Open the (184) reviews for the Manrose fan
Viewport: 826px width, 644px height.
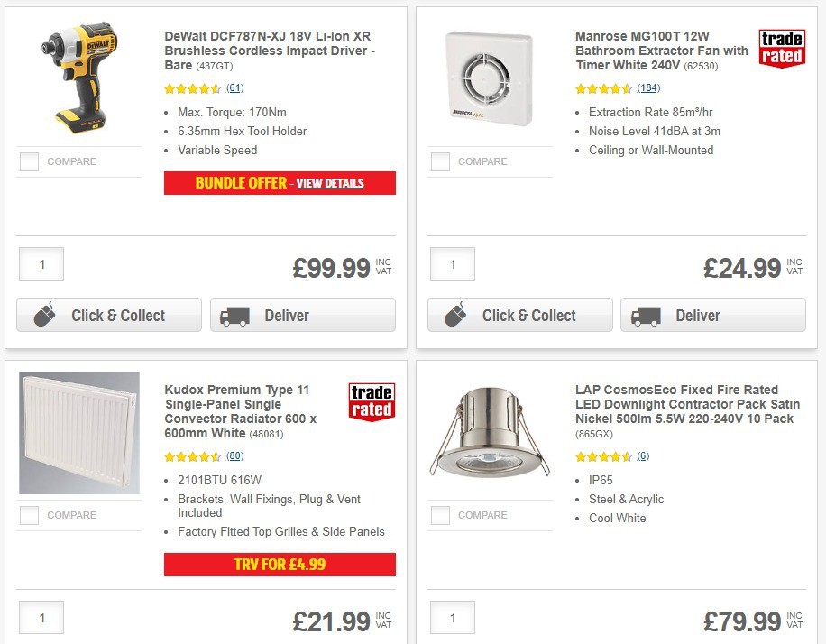647,88
